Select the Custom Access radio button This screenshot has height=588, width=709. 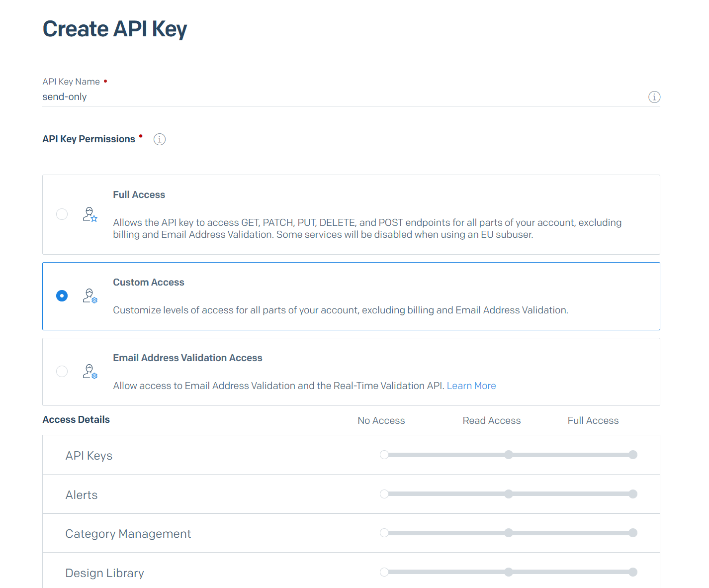(62, 296)
